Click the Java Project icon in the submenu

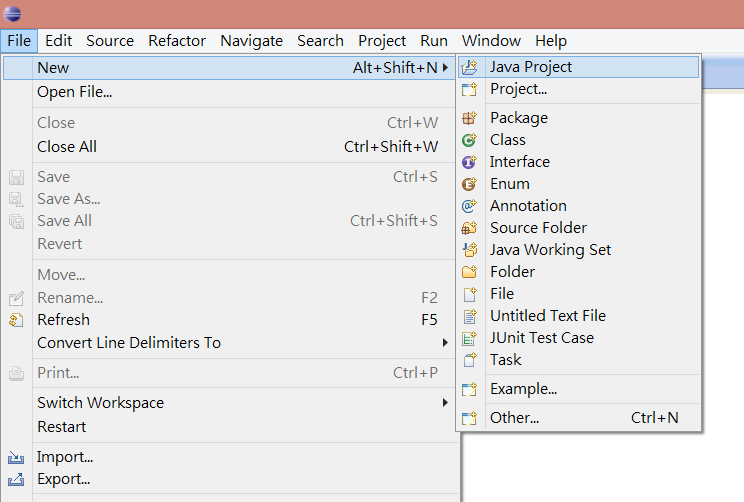469,67
